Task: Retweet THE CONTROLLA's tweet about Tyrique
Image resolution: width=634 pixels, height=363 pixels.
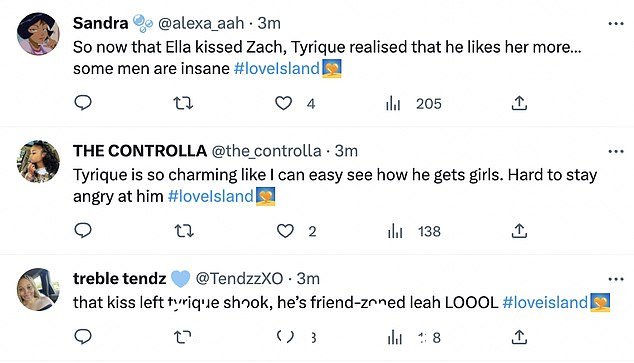Action: click(184, 231)
